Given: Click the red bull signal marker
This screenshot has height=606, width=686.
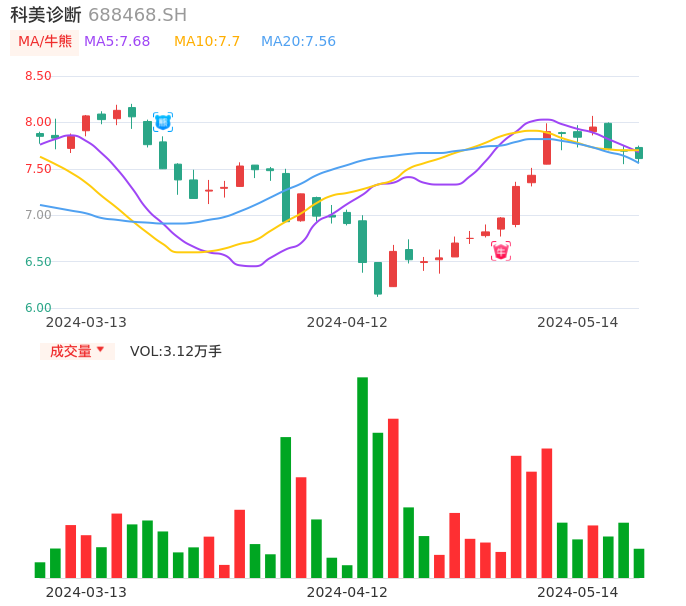Looking at the screenshot, I should (x=501, y=251).
